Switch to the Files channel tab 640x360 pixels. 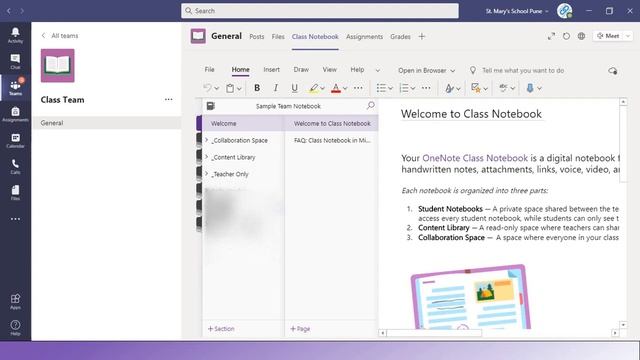[x=278, y=37]
